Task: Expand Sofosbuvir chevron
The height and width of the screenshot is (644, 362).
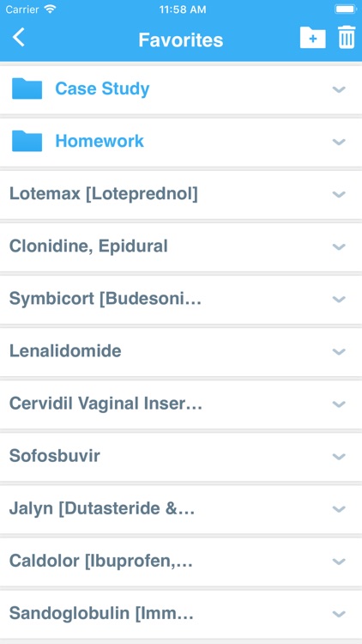Action: (339, 457)
